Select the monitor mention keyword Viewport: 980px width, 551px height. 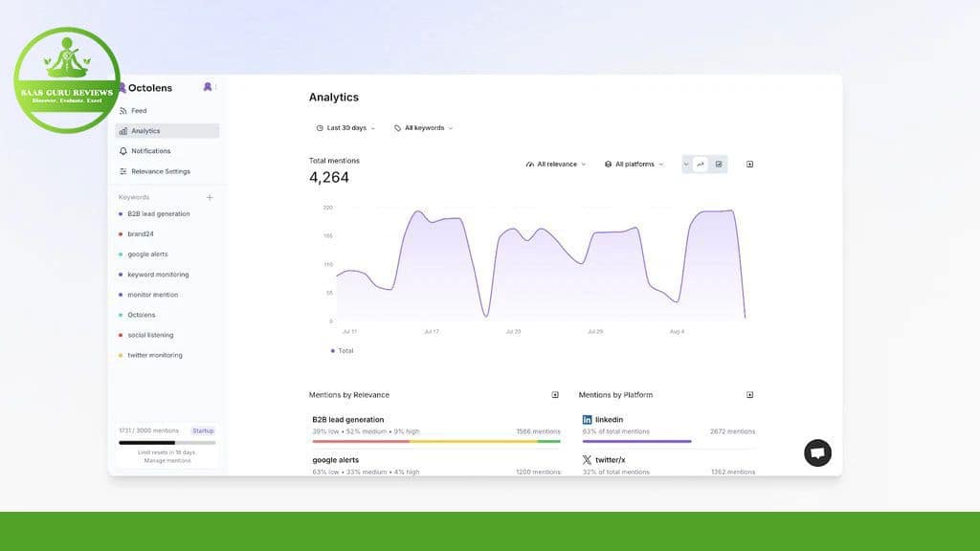coord(152,295)
